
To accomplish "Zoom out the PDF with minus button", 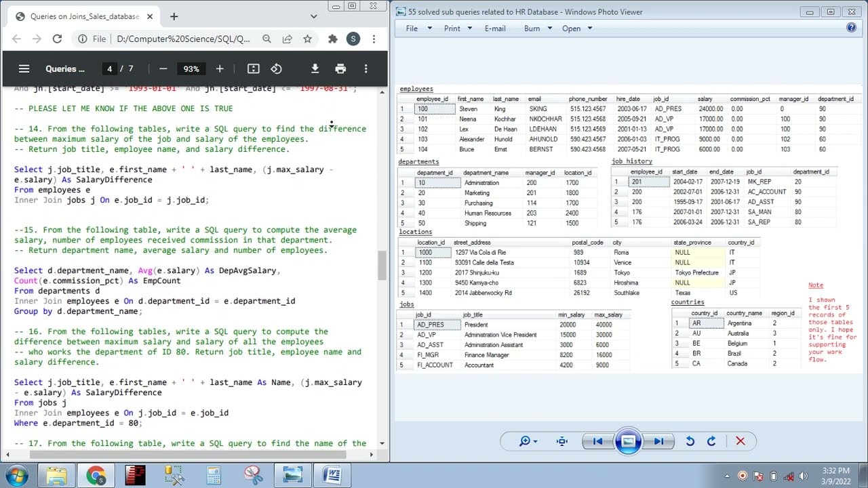I will (163, 68).
